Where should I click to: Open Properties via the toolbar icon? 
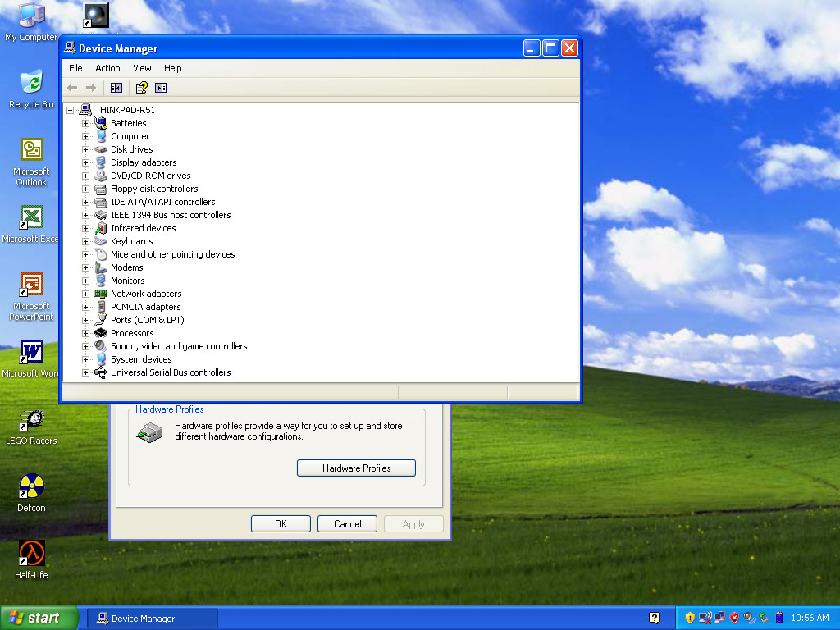tap(141, 88)
